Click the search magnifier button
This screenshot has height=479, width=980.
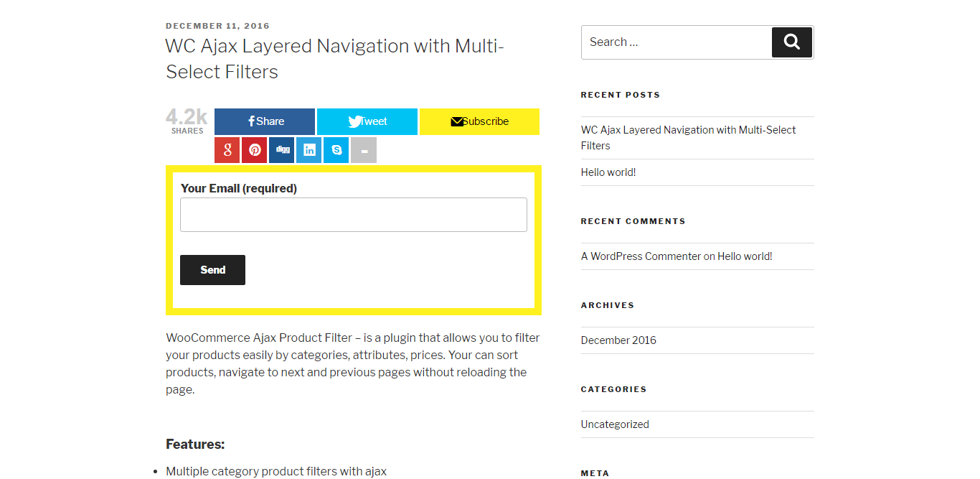[x=792, y=42]
